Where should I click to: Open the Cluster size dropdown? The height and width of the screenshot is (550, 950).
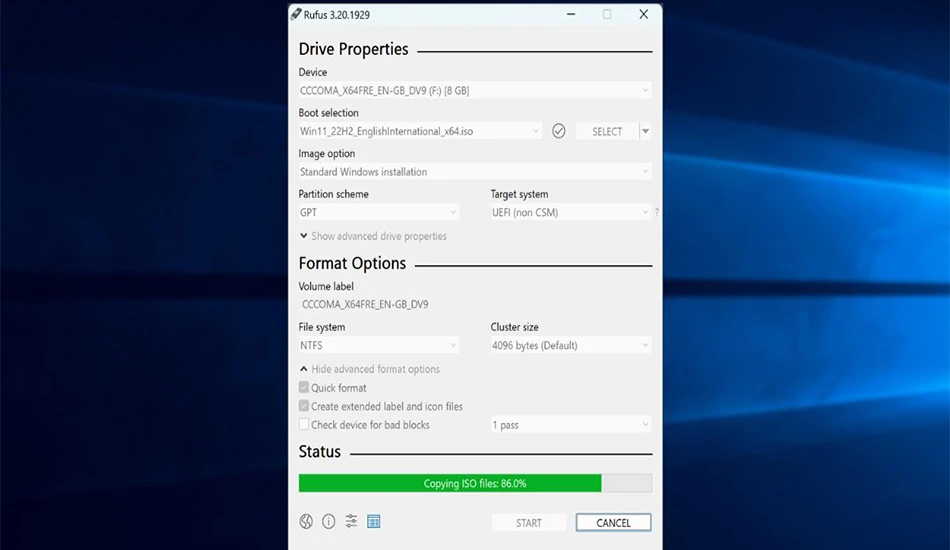pos(571,345)
